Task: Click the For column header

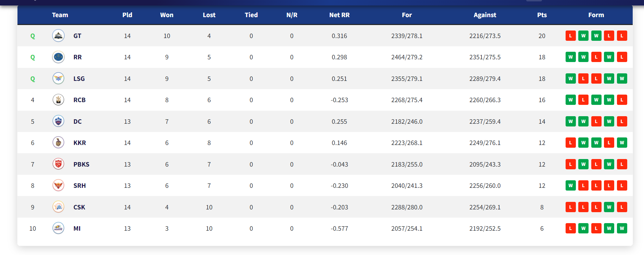Action: point(407,15)
